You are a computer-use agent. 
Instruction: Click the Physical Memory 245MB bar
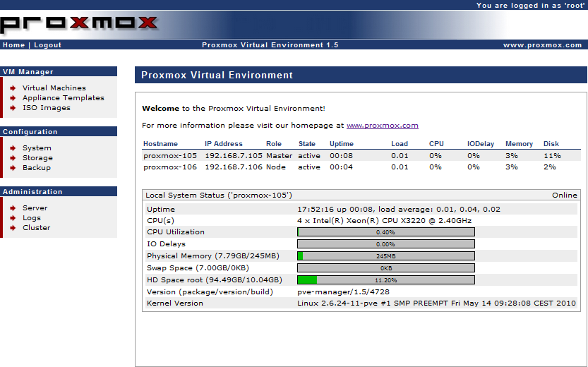[x=386, y=256]
